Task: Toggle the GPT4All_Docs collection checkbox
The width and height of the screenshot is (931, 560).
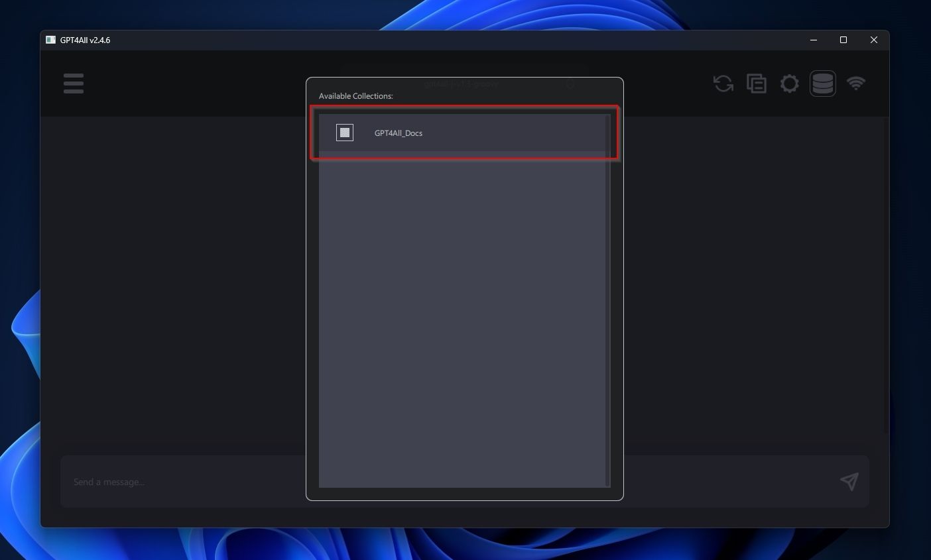Action: [x=345, y=133]
